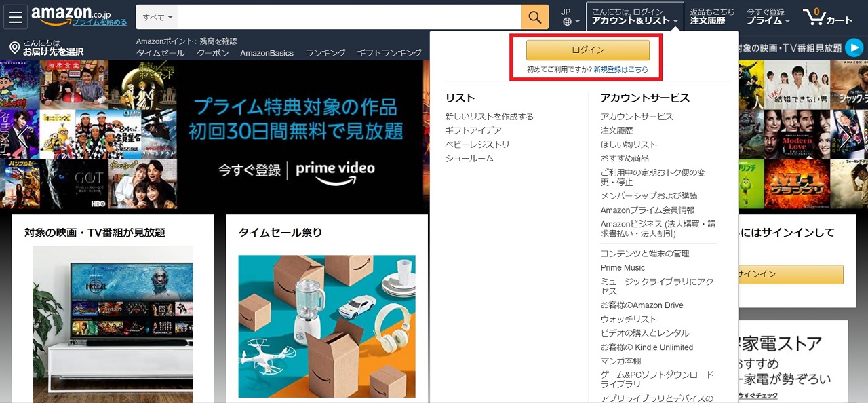This screenshot has width=868, height=403.
Task: Select ランキング in the navigation bar
Action: [x=325, y=53]
